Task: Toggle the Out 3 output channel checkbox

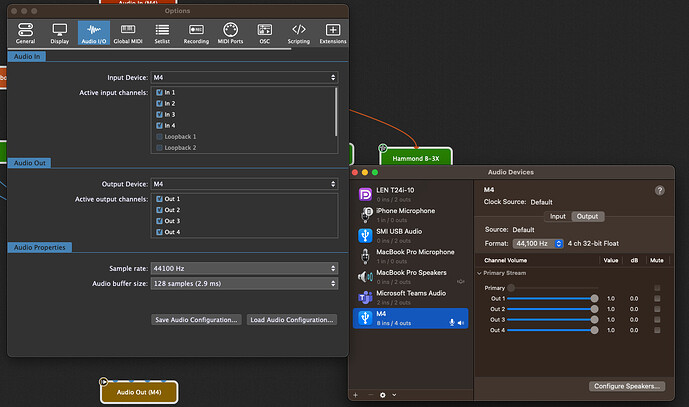Action: tap(160, 221)
